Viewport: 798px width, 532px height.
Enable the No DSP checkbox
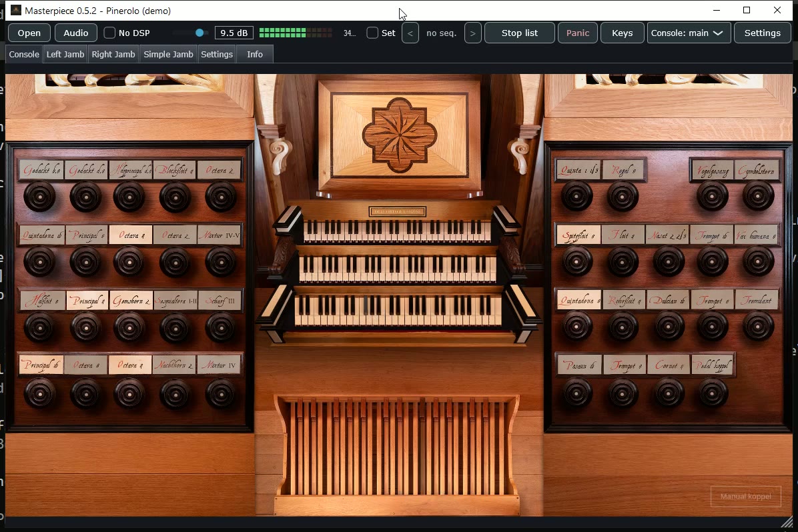coord(109,33)
